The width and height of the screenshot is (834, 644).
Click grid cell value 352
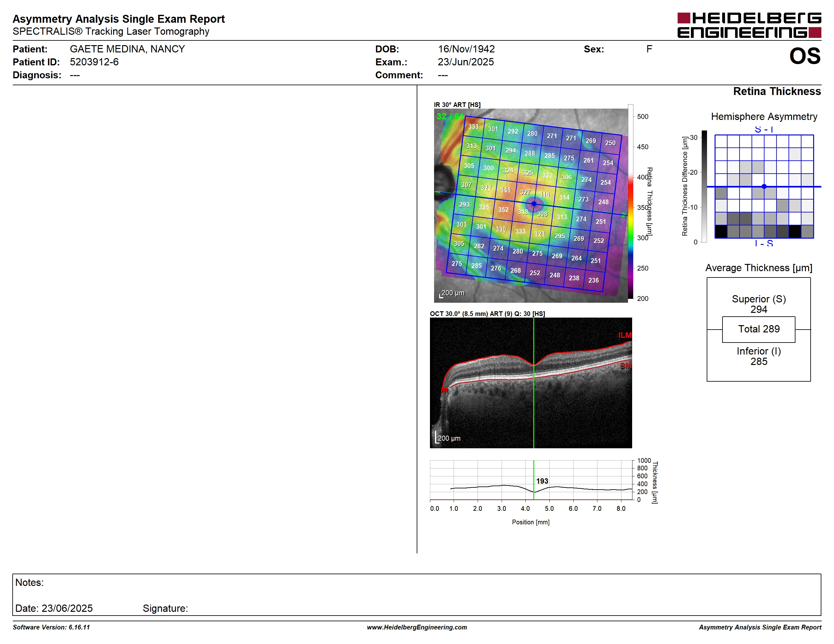click(503, 209)
